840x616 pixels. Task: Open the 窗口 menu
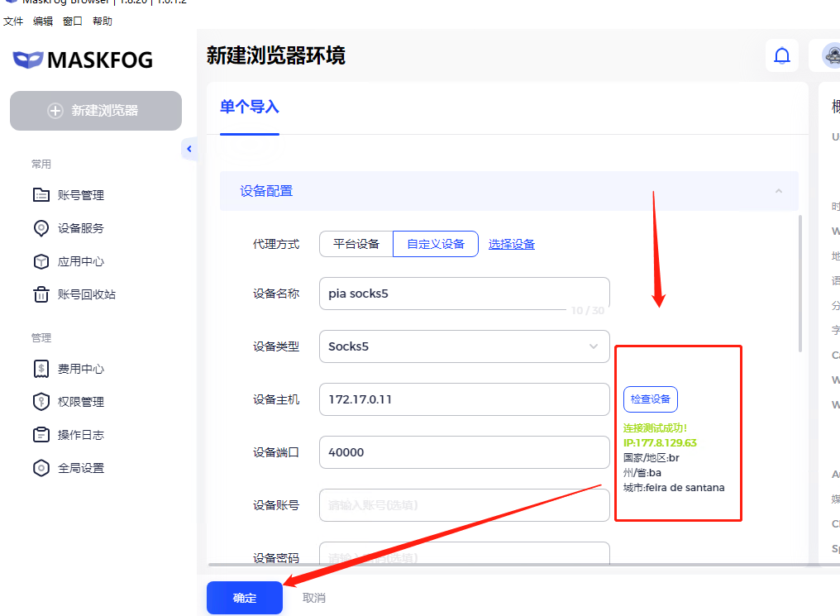click(x=72, y=21)
